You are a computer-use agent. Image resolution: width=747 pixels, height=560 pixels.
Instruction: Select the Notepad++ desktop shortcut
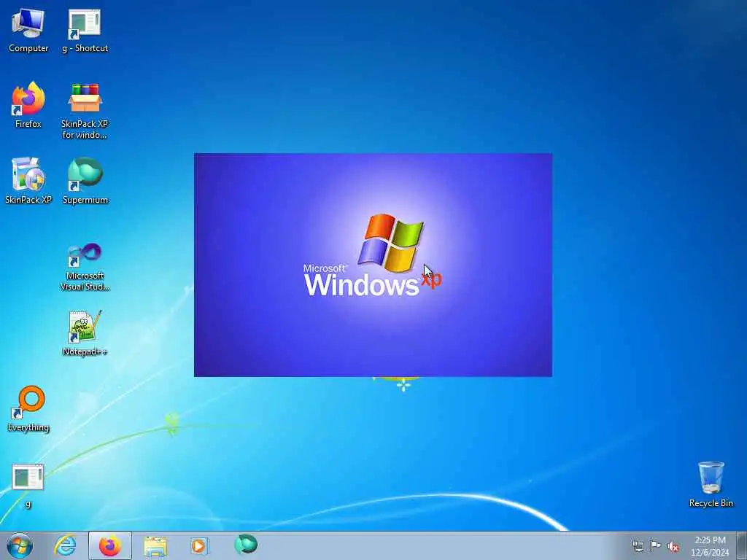(x=85, y=332)
